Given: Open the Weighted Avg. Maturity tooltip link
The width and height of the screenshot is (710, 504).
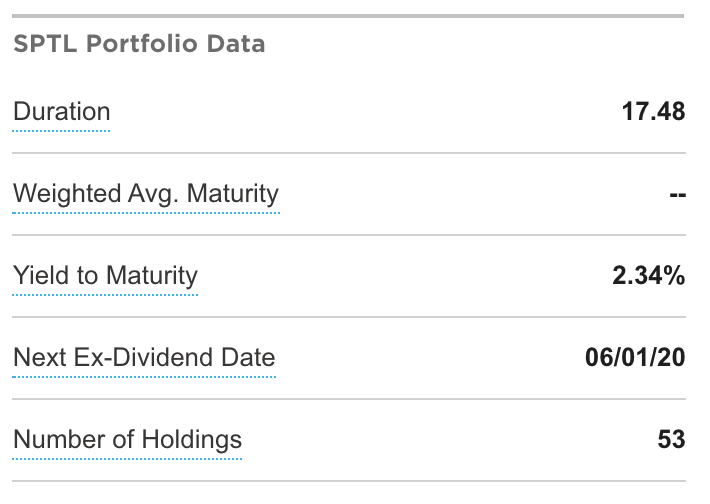Looking at the screenshot, I should tap(146, 194).
